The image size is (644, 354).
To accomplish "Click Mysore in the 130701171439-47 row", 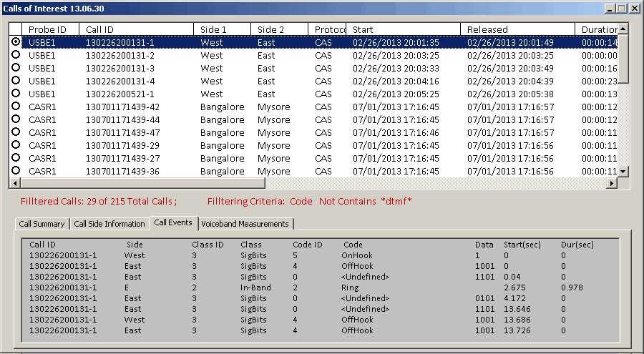I will point(274,132).
